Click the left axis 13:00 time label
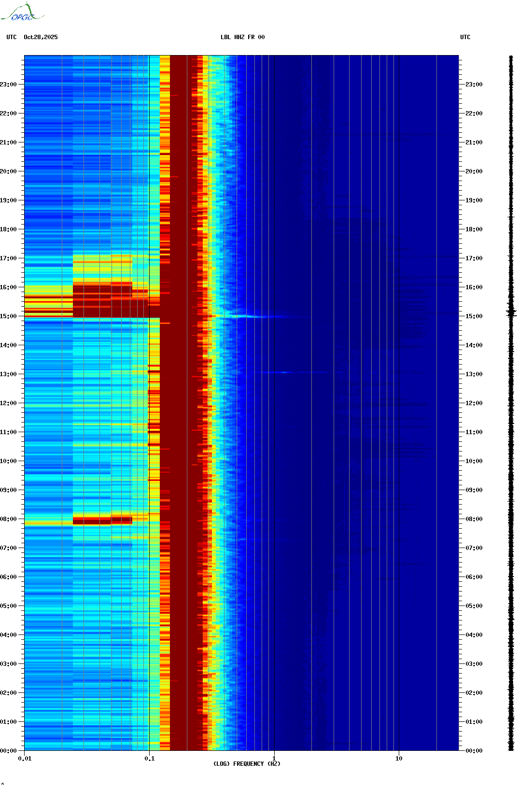The width and height of the screenshot is (532, 789). (8, 374)
